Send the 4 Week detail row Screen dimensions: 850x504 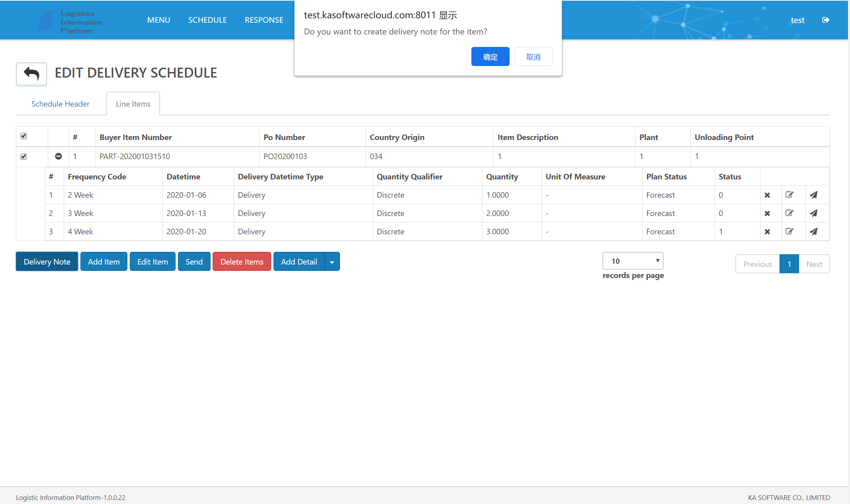click(x=814, y=232)
